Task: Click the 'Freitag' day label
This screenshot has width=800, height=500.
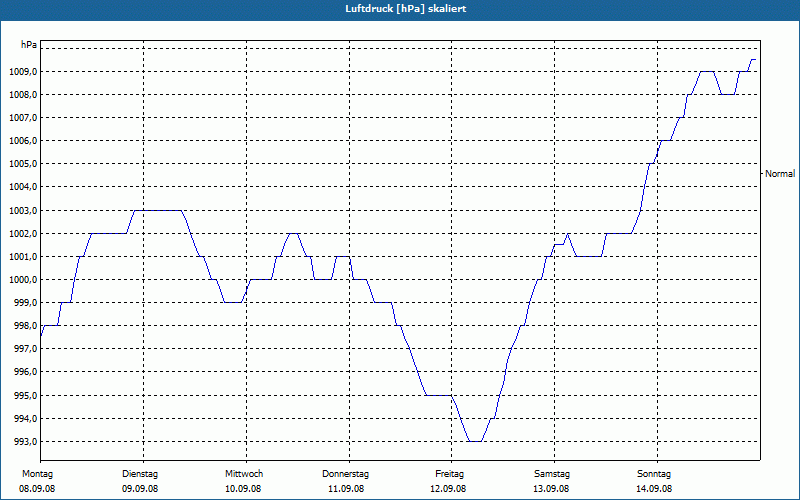Action: pyautogui.click(x=449, y=474)
